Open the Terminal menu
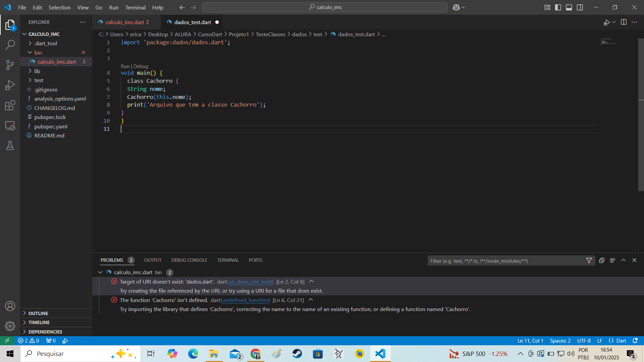Screen dimensions: 644x362 tap(135, 7)
